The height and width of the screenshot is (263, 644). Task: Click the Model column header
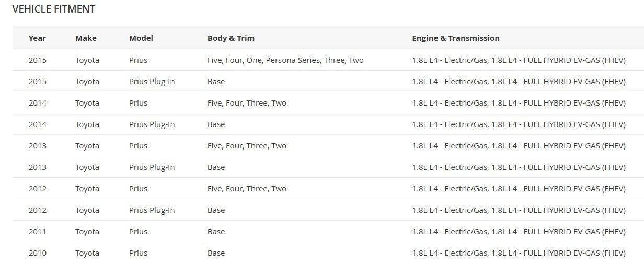coord(141,38)
